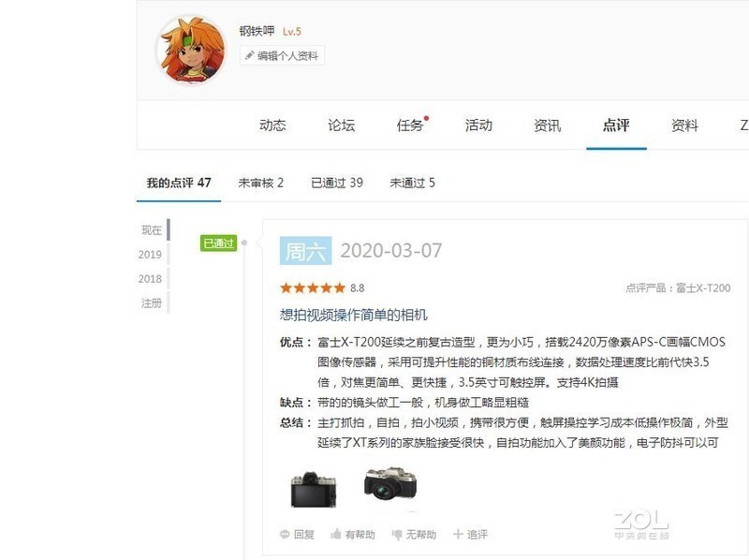Jump to 2018 on the timeline

(x=150, y=279)
